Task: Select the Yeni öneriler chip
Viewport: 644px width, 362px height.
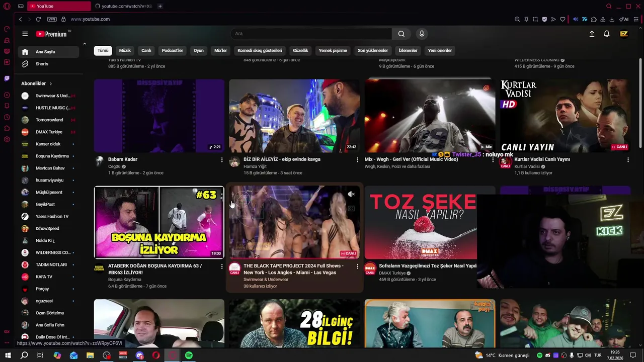Action: point(440,50)
